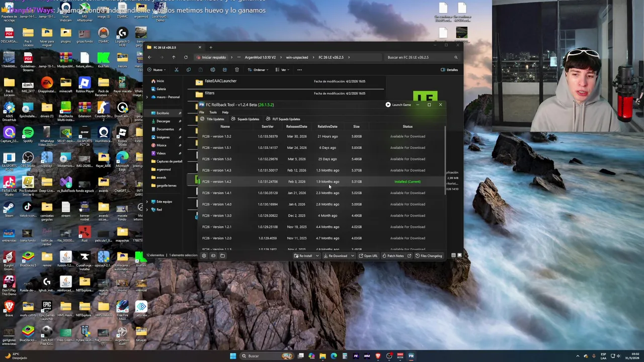Open the Ver view dropdown

(x=283, y=70)
